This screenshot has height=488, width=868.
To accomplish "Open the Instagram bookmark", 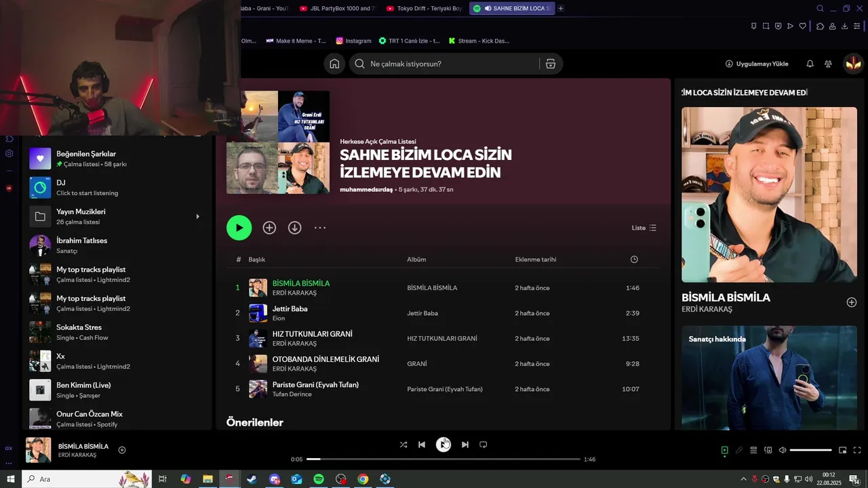I will tap(354, 41).
